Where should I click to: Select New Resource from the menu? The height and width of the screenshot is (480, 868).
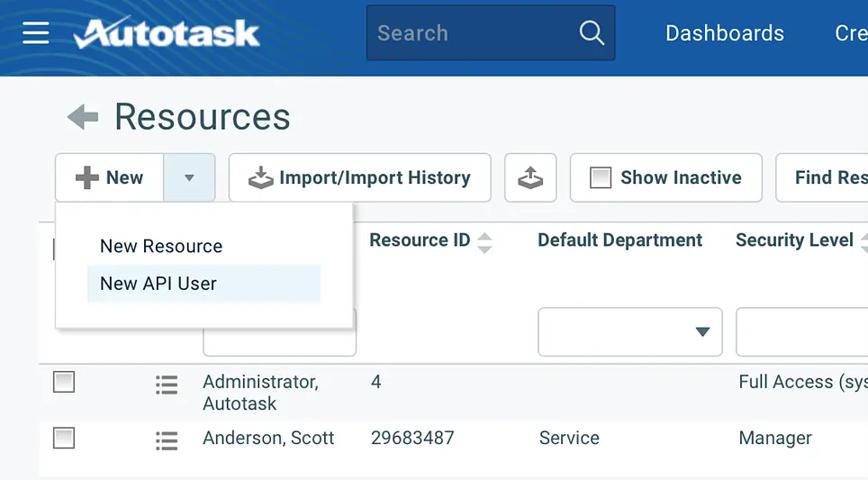(x=161, y=246)
